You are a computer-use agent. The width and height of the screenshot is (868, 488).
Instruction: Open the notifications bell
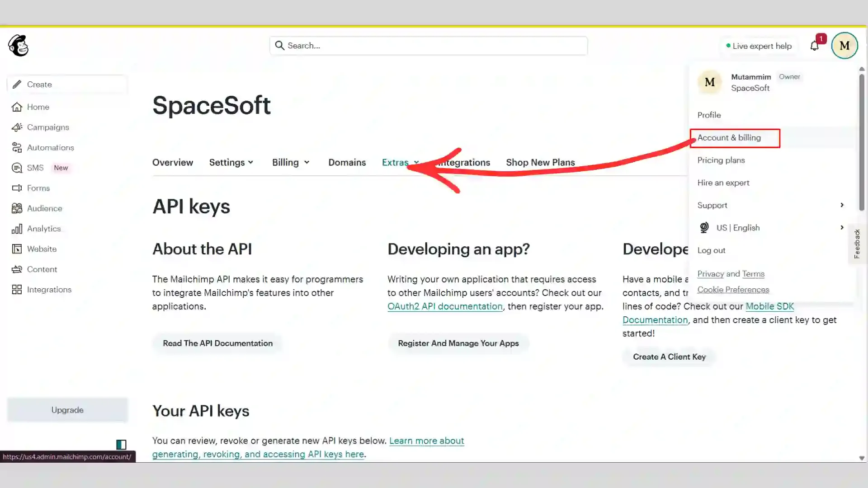point(814,46)
